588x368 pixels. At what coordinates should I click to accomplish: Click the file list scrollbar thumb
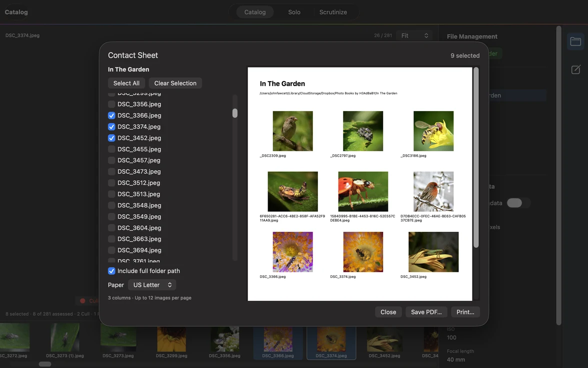[235, 113]
